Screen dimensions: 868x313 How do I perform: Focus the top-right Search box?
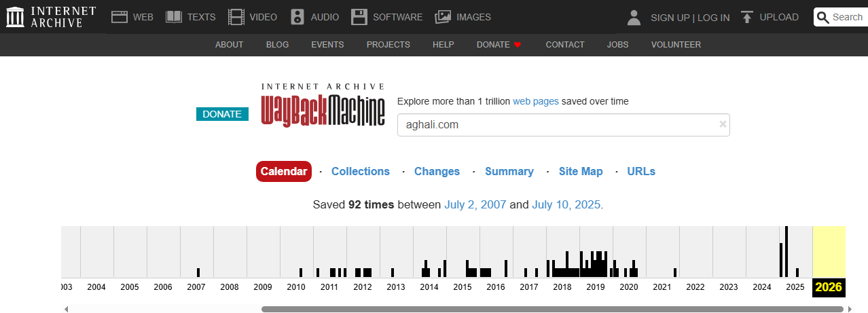(x=841, y=17)
